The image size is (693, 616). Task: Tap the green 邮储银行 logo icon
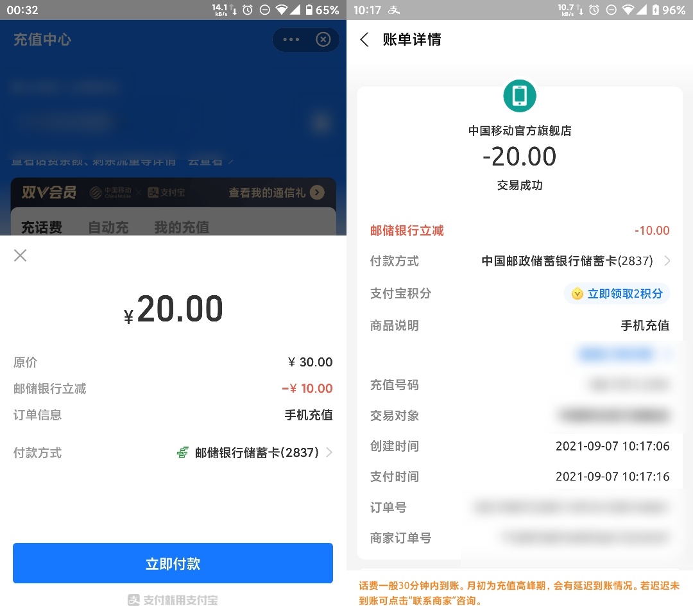[x=182, y=452]
